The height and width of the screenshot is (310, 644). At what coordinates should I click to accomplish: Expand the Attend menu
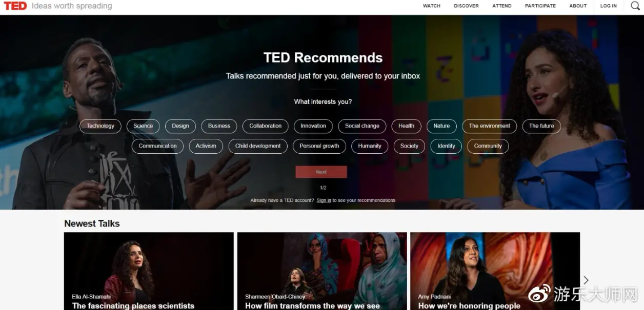coord(502,6)
